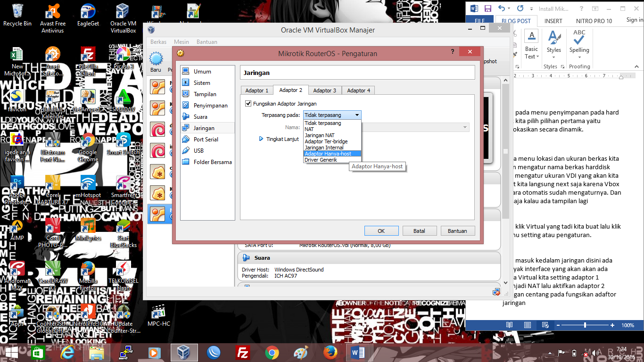Switch Word to Web Layout view
The width and height of the screenshot is (644, 362).
coord(545,325)
